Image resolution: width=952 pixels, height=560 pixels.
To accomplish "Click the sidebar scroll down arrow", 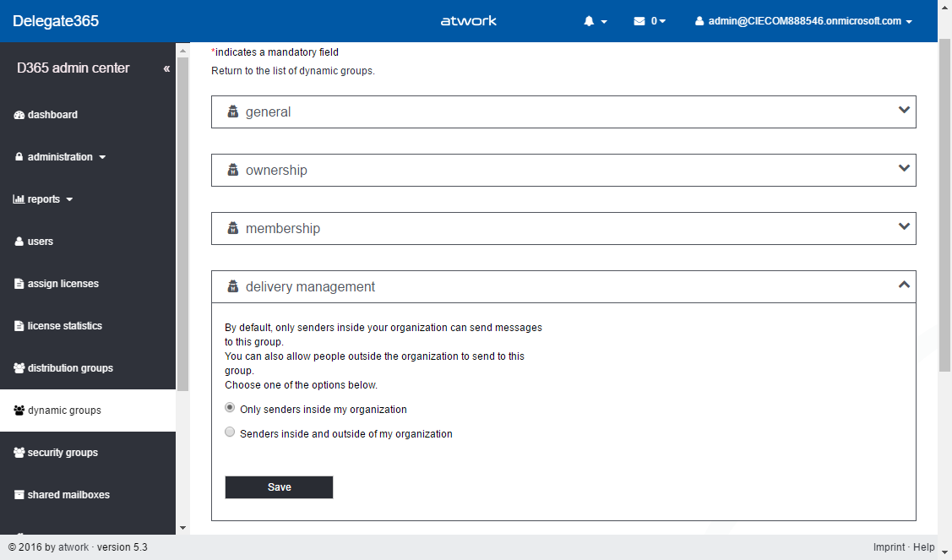I will [x=182, y=527].
